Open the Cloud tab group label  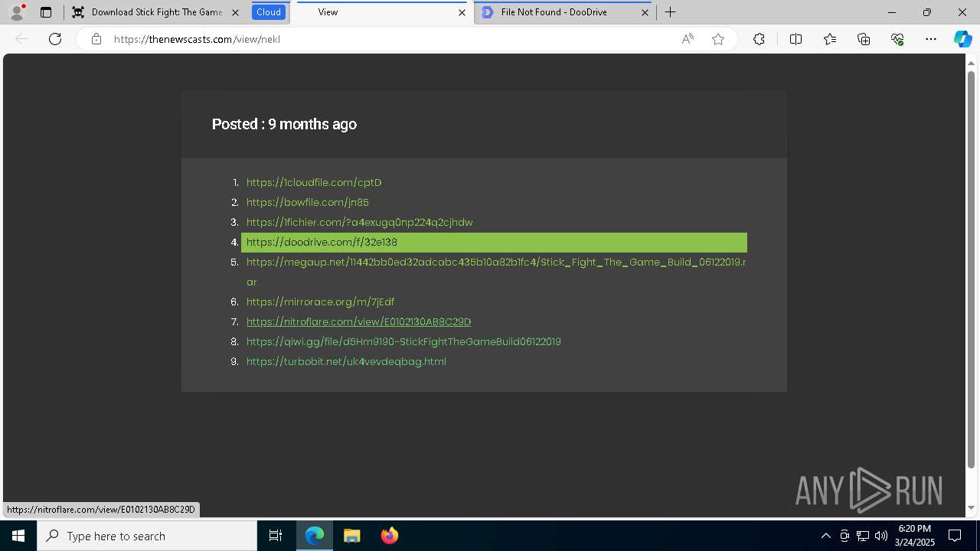coord(269,12)
